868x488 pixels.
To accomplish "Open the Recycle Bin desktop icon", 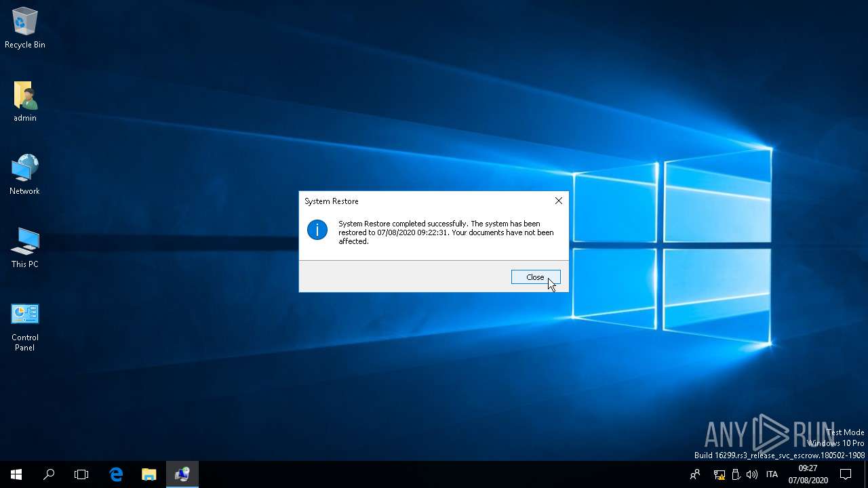I will point(25,28).
